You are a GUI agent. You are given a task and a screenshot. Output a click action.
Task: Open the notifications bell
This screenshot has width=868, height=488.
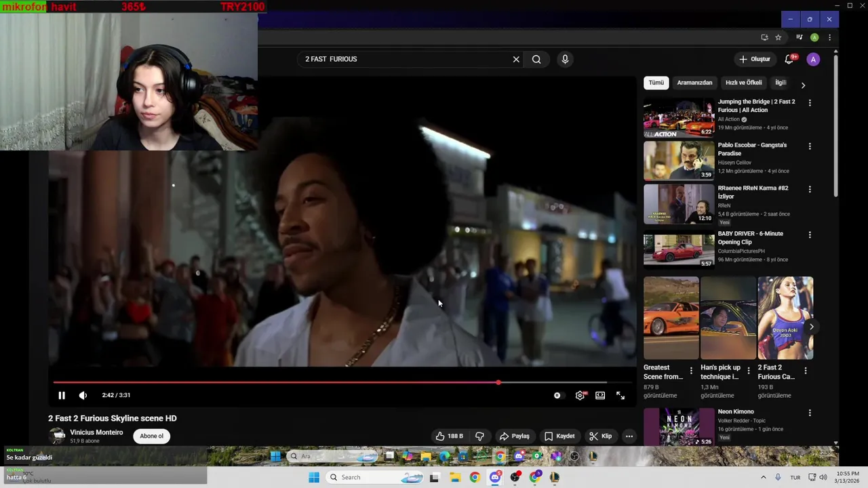[789, 59]
